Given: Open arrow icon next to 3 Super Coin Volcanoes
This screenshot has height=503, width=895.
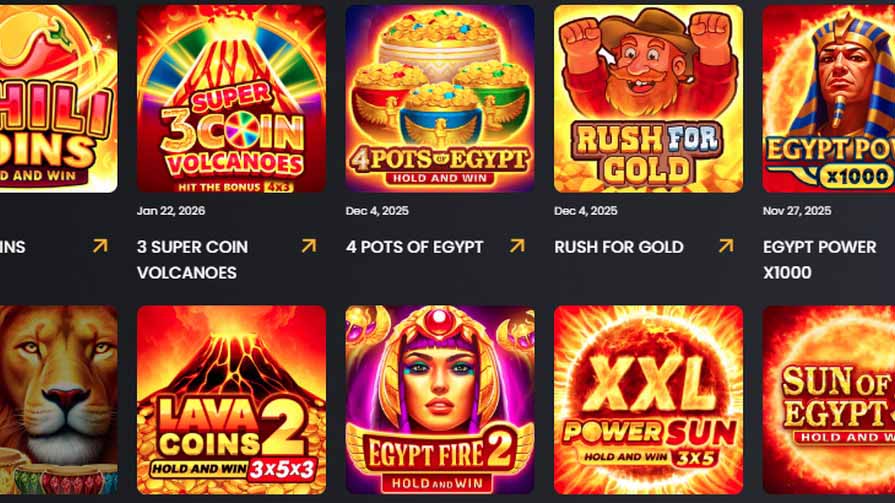Looking at the screenshot, I should [309, 246].
